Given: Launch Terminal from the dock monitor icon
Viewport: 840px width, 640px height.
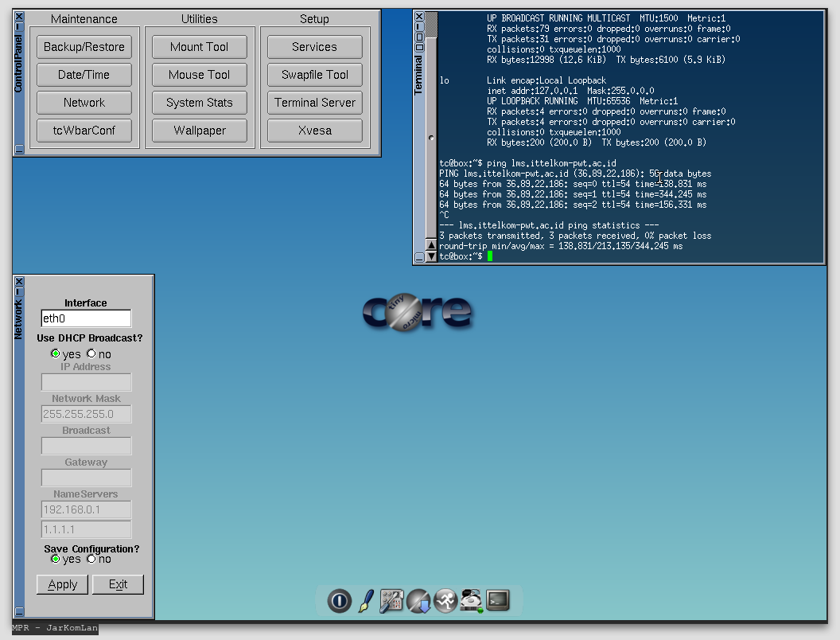Looking at the screenshot, I should [x=499, y=601].
